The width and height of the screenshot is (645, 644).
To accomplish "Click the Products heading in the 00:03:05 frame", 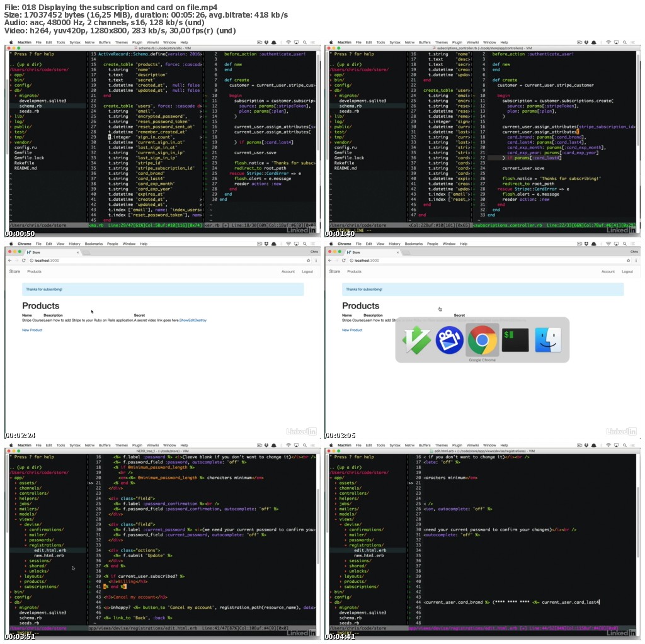I will (360, 305).
